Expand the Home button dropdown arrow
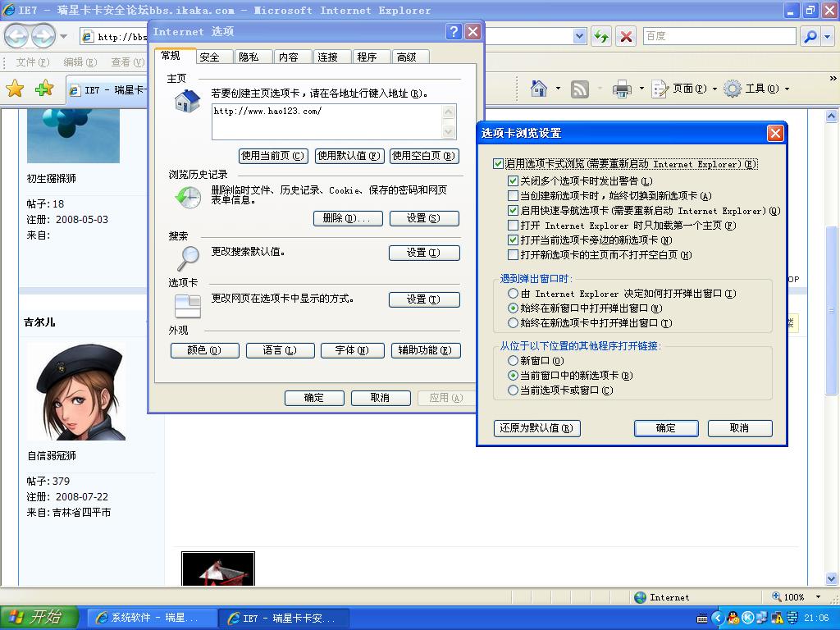This screenshot has height=630, width=840. (x=558, y=89)
